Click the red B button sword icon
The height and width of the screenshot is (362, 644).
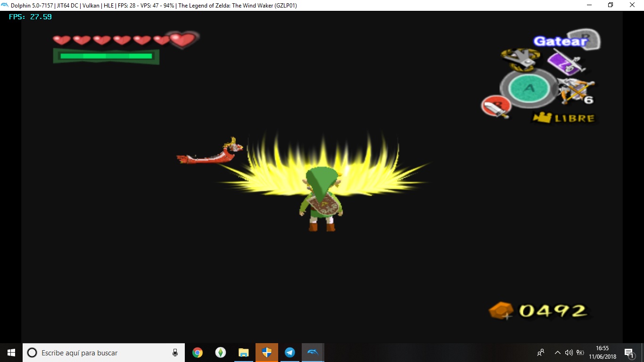tap(496, 107)
